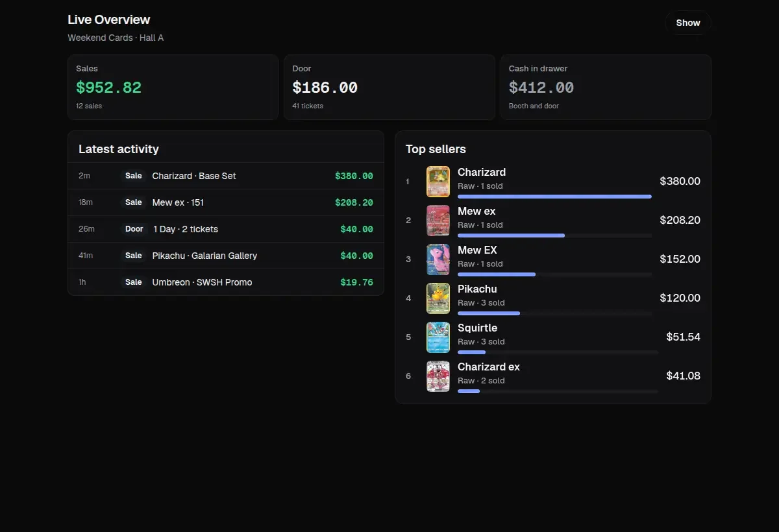Open the Mew EX card thumbnail, third seller
779x532 pixels.
438,260
